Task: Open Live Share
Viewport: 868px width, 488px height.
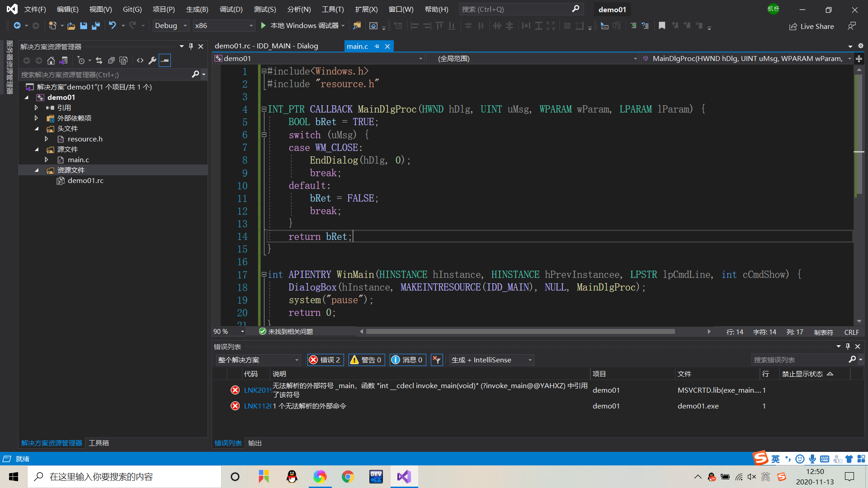Action: [811, 27]
